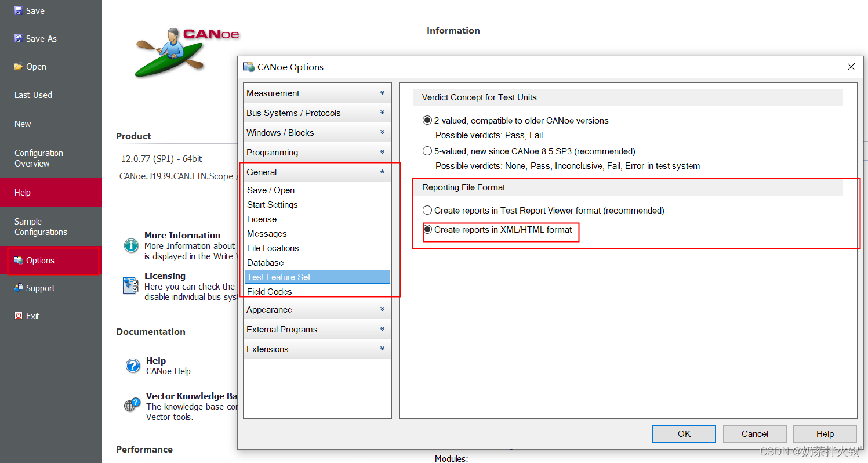The image size is (868, 463).
Task: Expand the Measurement section chevron
Action: coord(382,93)
